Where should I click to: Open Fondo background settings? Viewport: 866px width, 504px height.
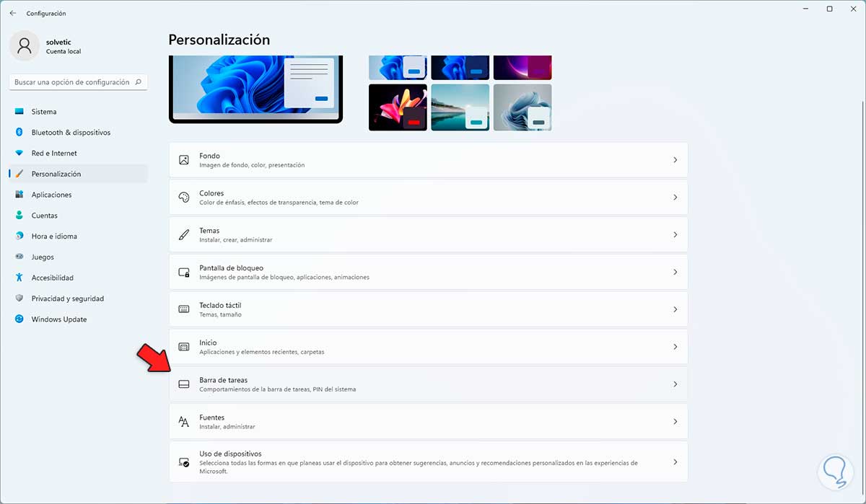pos(429,160)
